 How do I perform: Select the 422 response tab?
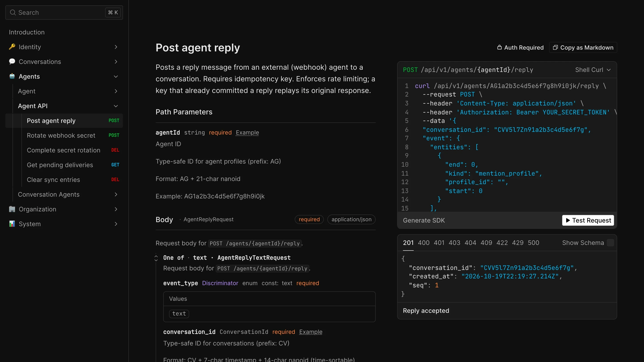coord(502,243)
